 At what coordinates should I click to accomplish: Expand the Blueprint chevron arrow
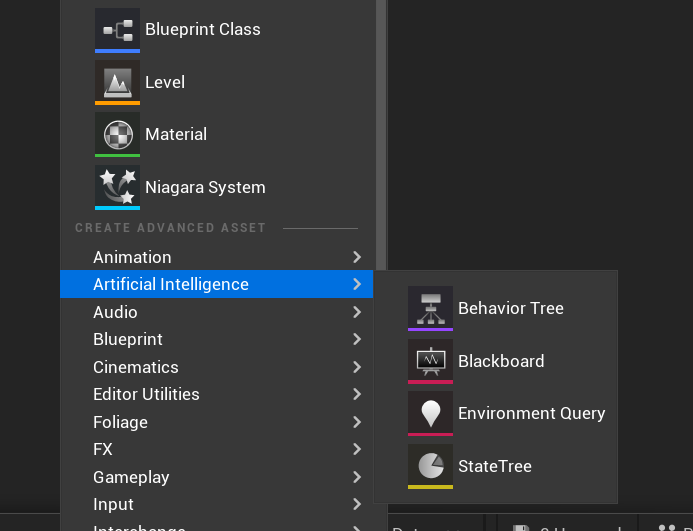pyautogui.click(x=357, y=339)
